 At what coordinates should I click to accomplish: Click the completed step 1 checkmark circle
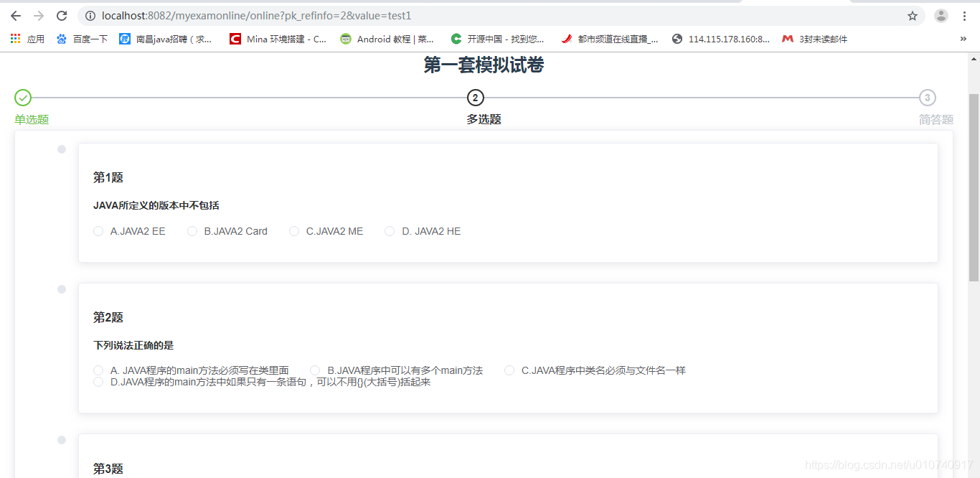pos(23,98)
